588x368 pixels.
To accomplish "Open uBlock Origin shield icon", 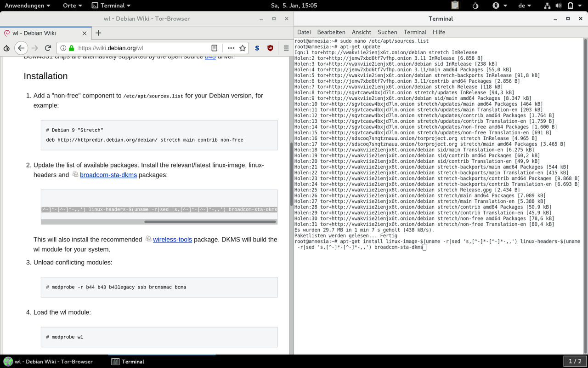I will point(270,48).
